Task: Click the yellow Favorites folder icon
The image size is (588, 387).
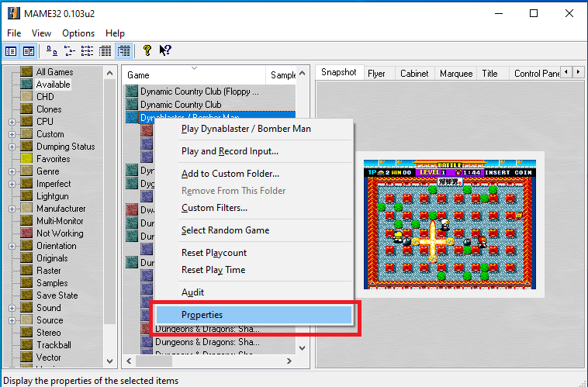Action: [26, 159]
